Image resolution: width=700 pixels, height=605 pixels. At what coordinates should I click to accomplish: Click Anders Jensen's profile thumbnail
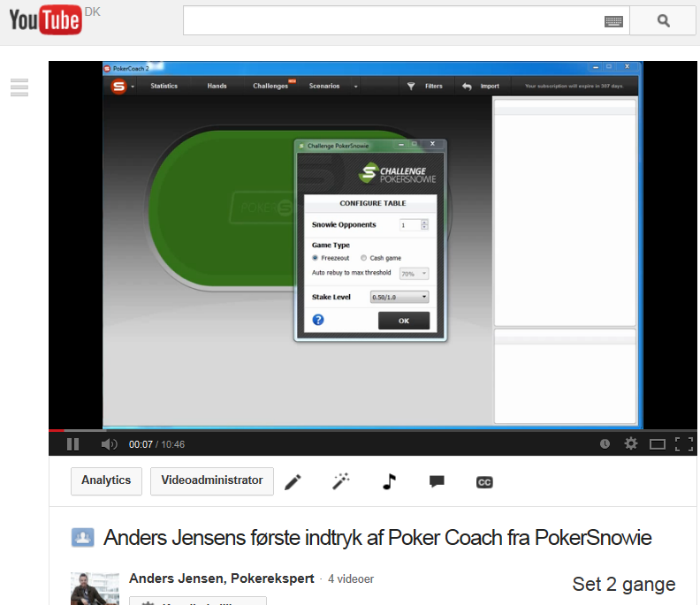(x=95, y=588)
